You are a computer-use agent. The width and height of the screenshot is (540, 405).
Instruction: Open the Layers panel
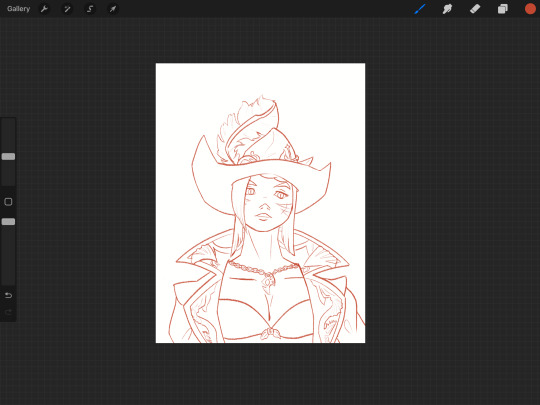point(502,9)
